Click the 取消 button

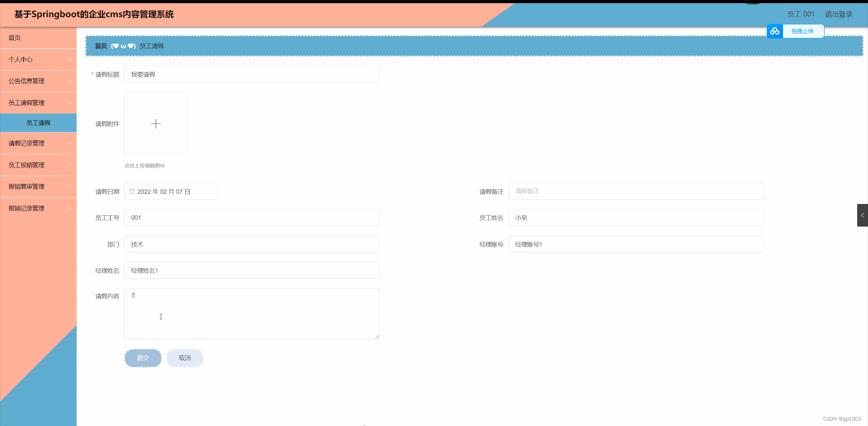tap(184, 358)
